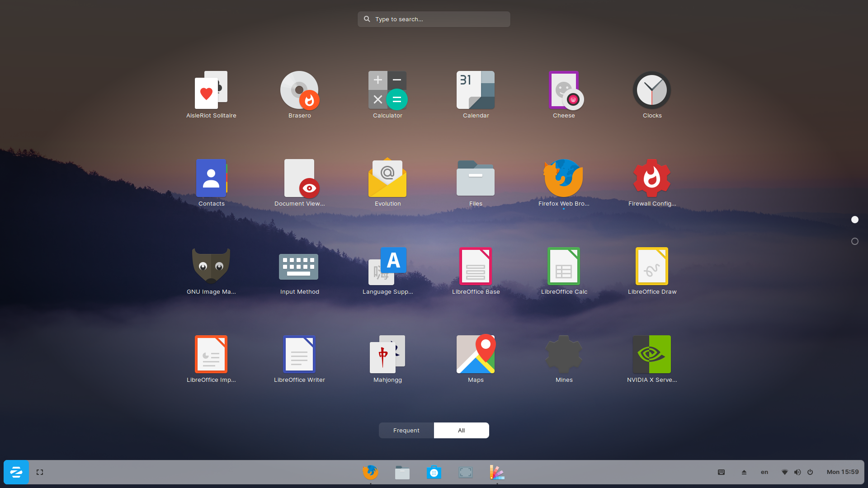This screenshot has width=868, height=488.
Task: Open Firefox from the taskbar
Action: pos(370,472)
